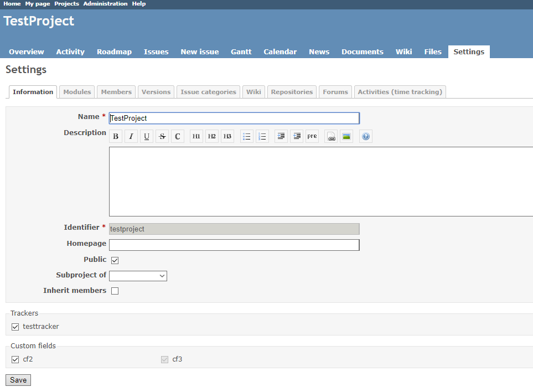Image resolution: width=533 pixels, height=392 pixels.
Task: Insert a Heading 1 in the description
Action: tap(195, 136)
